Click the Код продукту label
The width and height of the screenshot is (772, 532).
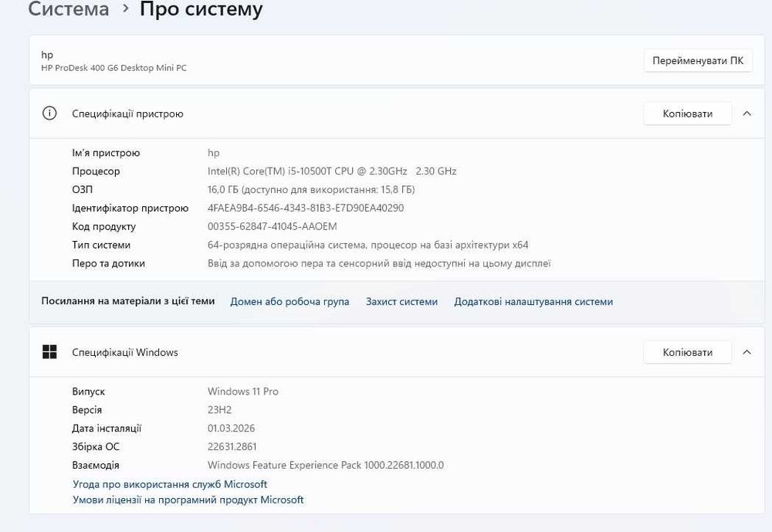point(104,226)
